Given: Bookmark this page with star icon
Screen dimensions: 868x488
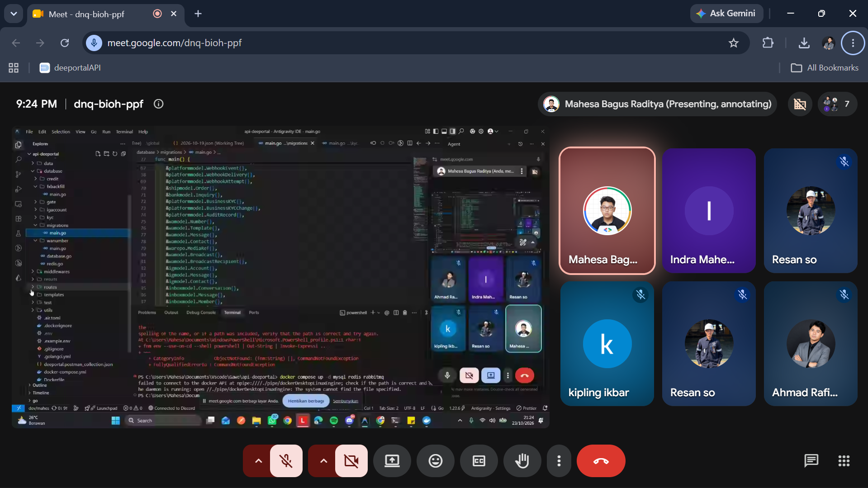Looking at the screenshot, I should pyautogui.click(x=733, y=43).
